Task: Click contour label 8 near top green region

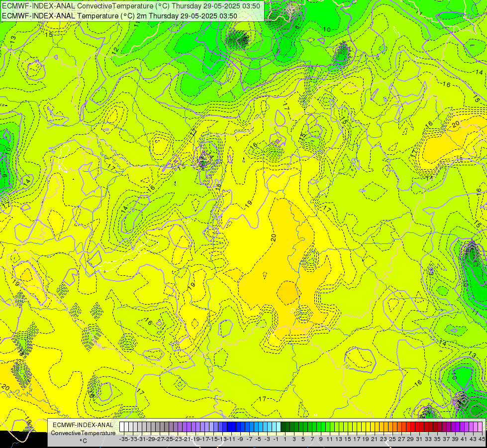Action: [x=297, y=27]
